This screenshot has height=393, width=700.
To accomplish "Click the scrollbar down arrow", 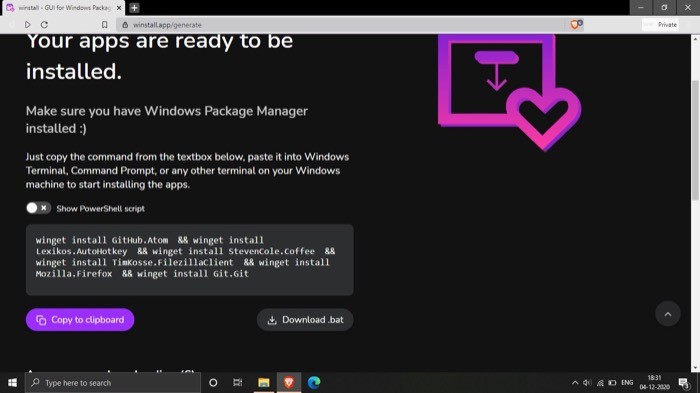I will pyautogui.click(x=695, y=368).
